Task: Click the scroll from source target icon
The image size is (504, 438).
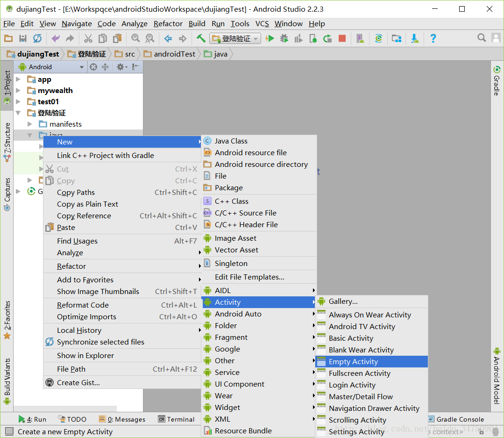Action: point(93,67)
